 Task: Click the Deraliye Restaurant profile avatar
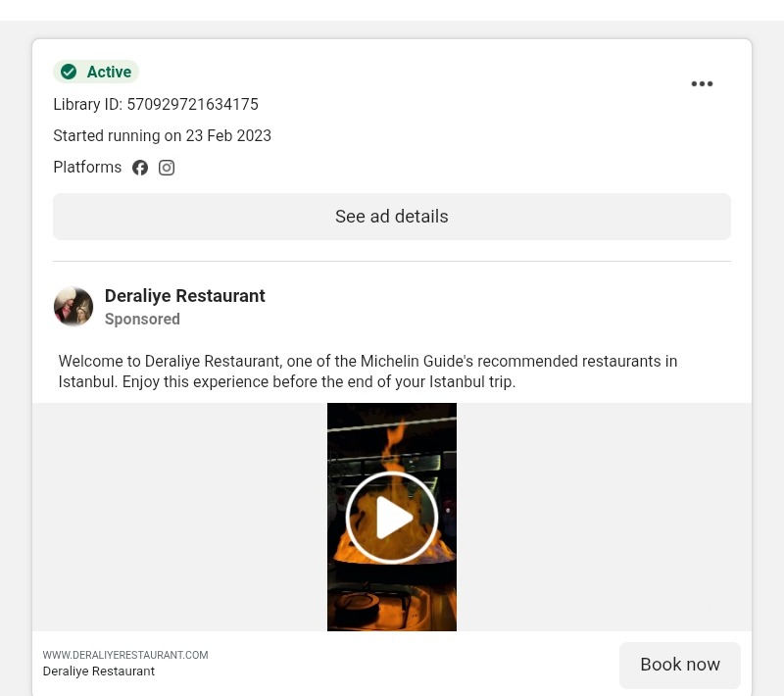click(x=73, y=307)
